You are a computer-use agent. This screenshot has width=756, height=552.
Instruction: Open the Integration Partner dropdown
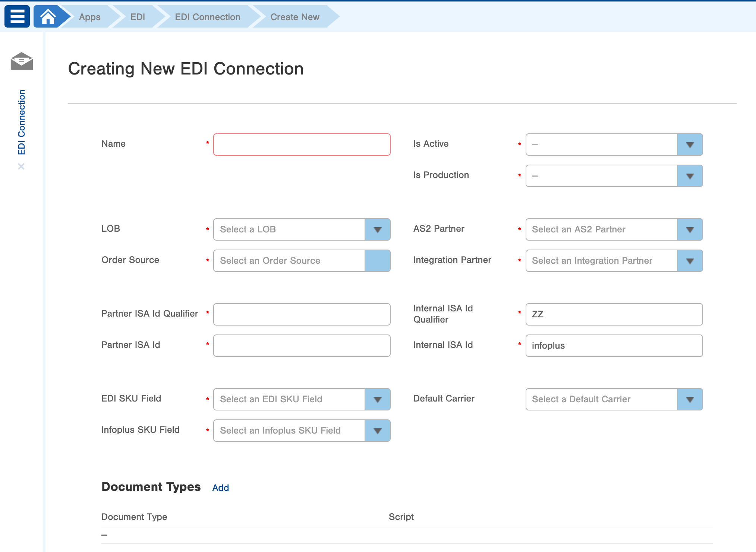tap(689, 261)
